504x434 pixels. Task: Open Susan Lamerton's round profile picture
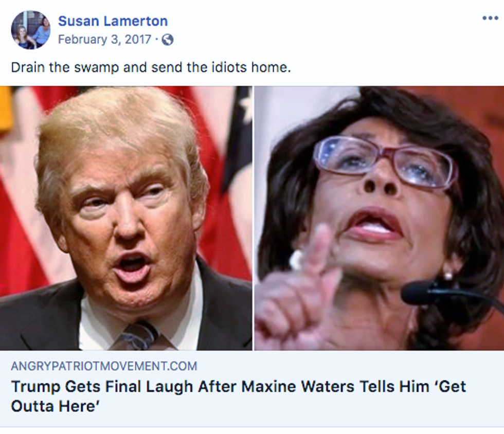click(31, 30)
